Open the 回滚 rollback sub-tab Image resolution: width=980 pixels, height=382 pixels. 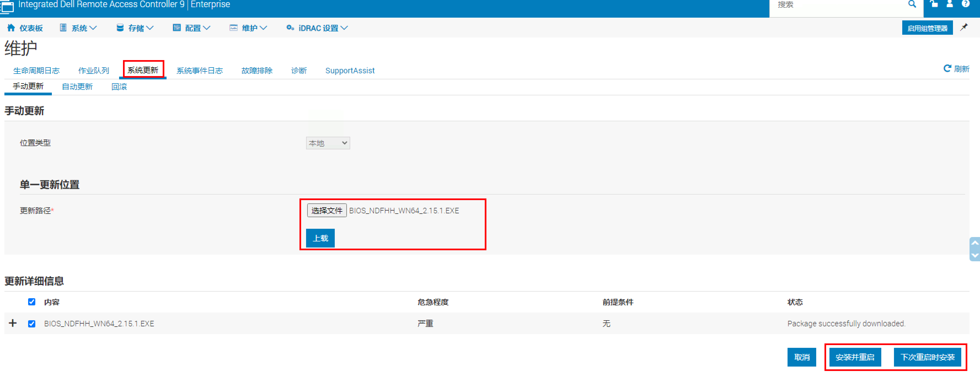[x=119, y=87]
